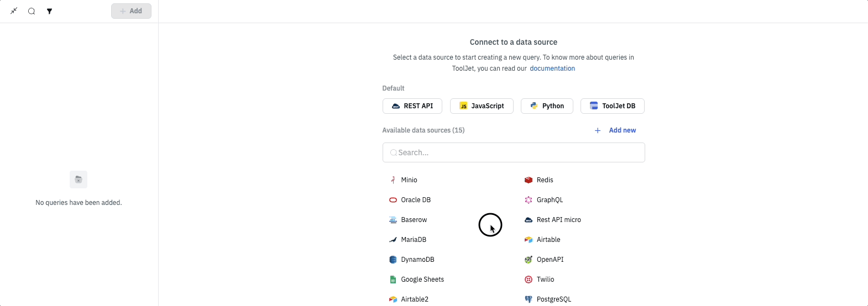Select the Redis data source icon
This screenshot has height=306, width=868.
pos(529,180)
